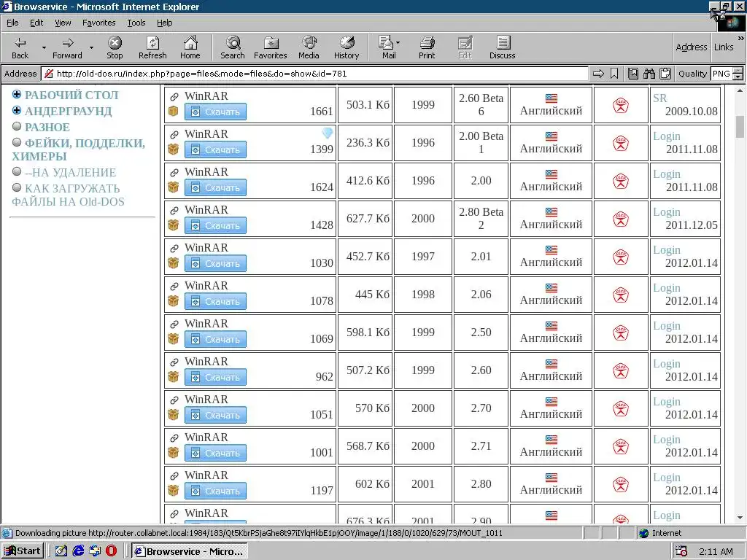Click the Back toolbar button
The height and width of the screenshot is (560, 747).
[20, 47]
